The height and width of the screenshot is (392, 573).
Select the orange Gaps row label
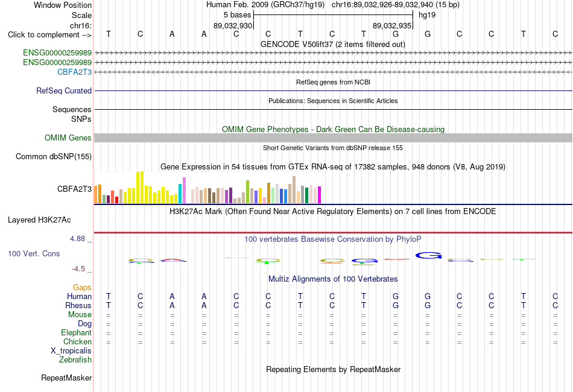point(82,288)
